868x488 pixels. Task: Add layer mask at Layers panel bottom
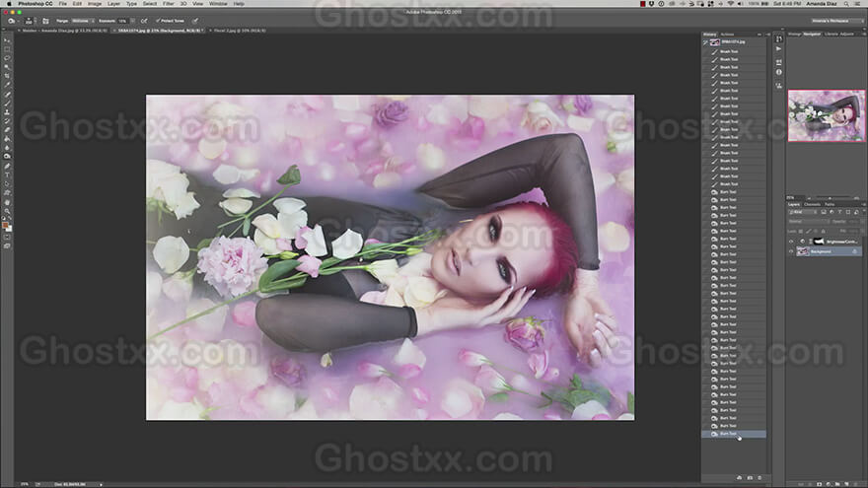coord(820,484)
